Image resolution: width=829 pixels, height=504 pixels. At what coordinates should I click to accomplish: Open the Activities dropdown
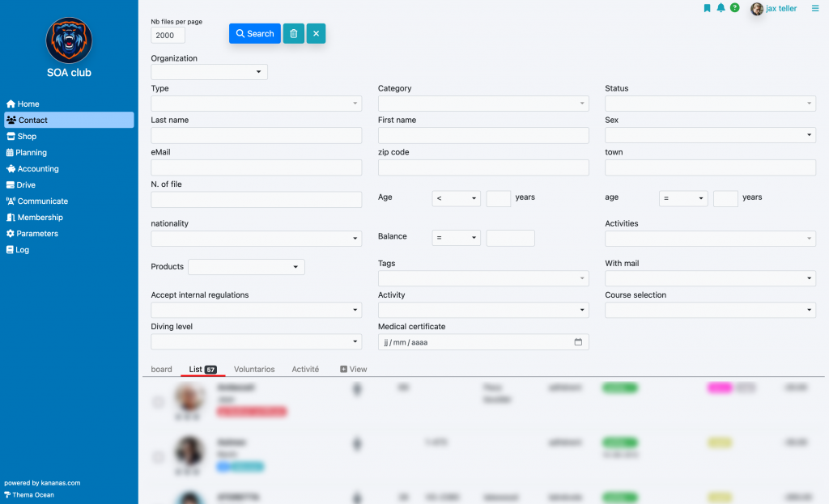[x=710, y=239]
